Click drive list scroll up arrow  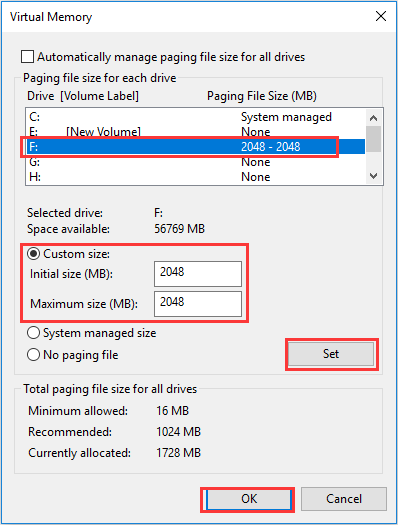[374, 118]
